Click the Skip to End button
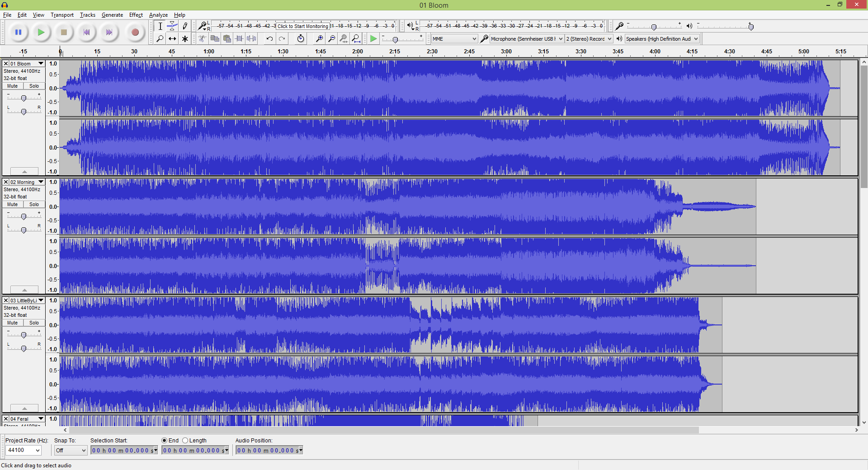Screen dimensions: 868x470 point(109,32)
